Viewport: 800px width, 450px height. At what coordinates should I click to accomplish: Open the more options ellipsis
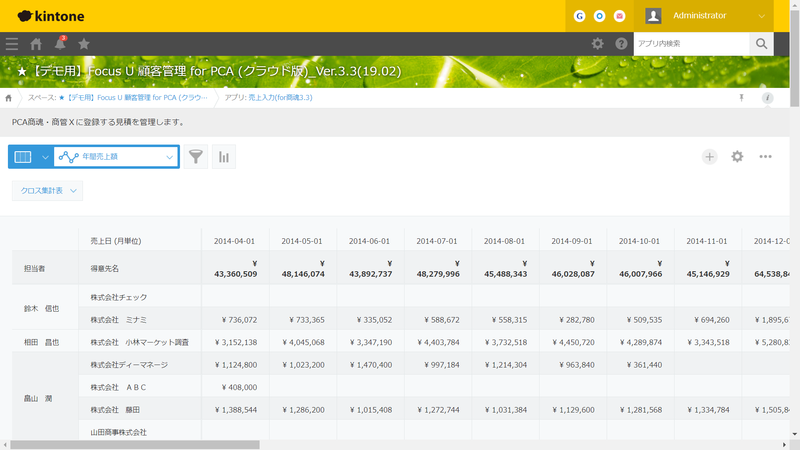[x=765, y=157]
